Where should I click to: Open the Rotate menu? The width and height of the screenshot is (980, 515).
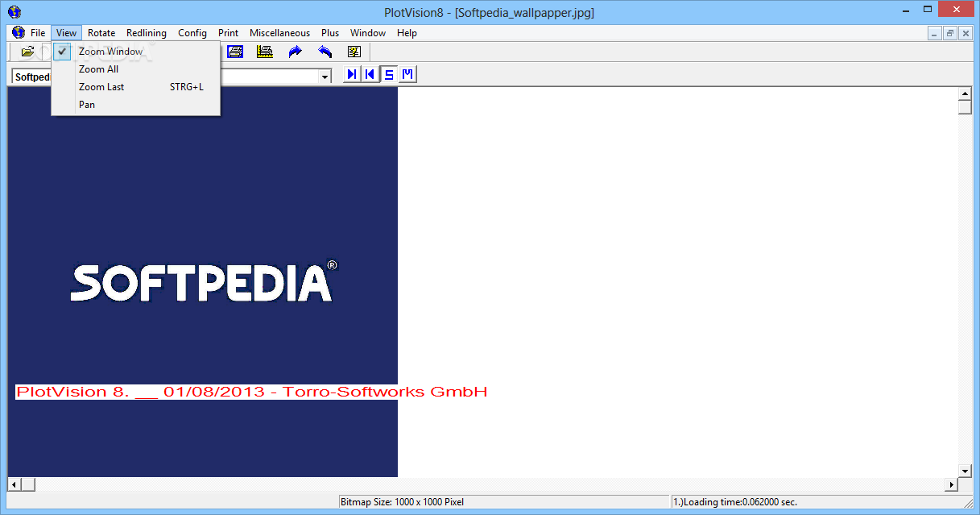click(101, 33)
